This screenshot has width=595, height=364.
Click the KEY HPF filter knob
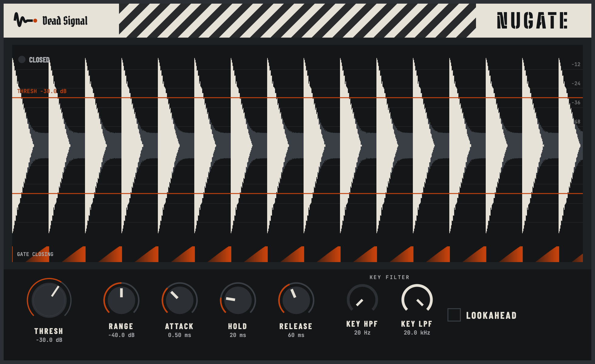(x=362, y=299)
